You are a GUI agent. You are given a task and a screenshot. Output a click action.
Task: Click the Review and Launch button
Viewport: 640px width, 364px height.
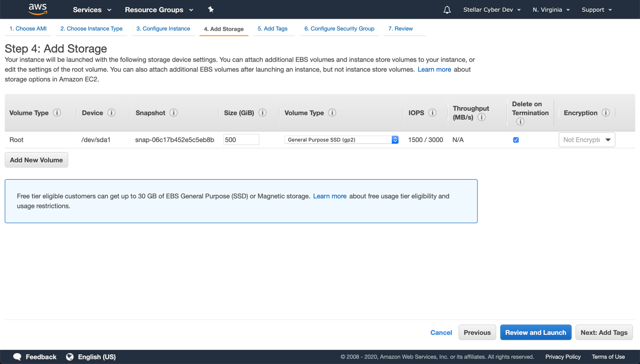(x=535, y=332)
